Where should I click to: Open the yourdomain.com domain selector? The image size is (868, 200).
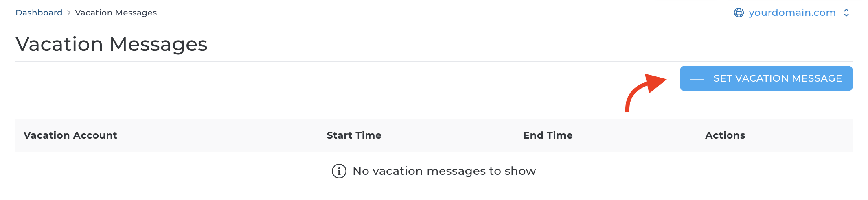[x=792, y=13]
